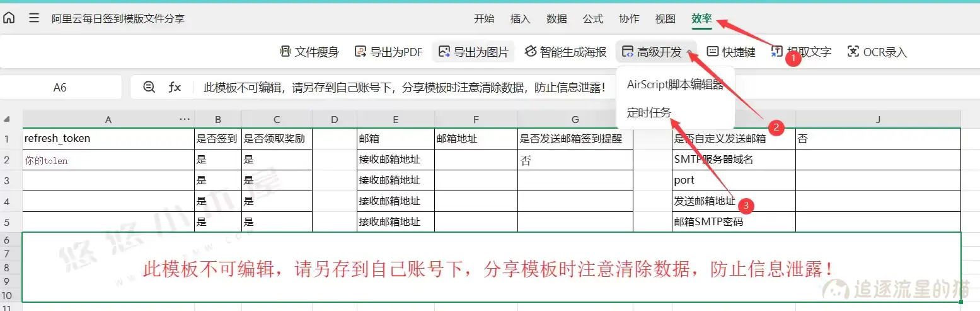Switch to the 插入 tab

coord(521,19)
